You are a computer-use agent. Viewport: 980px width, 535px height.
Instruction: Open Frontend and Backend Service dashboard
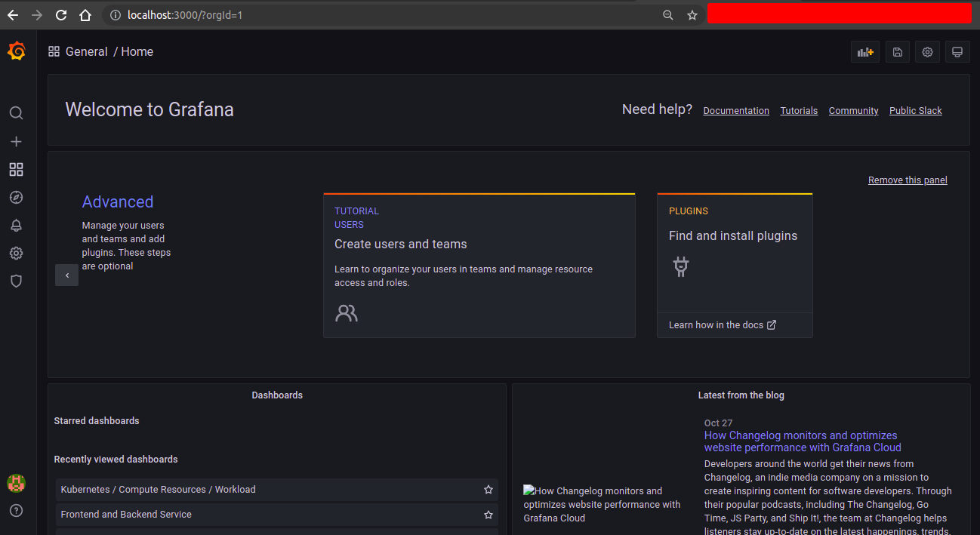coord(277,515)
